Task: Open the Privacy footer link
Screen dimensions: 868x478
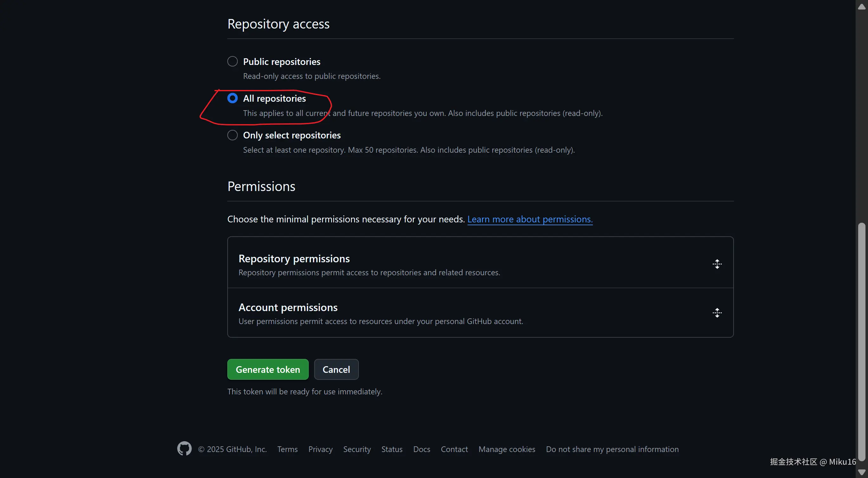Action: coord(320,449)
